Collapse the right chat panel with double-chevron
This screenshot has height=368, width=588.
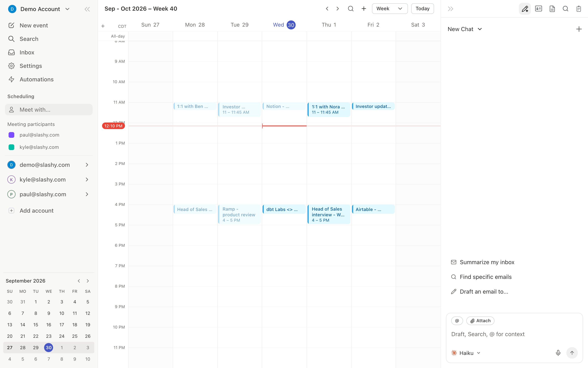pos(450,9)
